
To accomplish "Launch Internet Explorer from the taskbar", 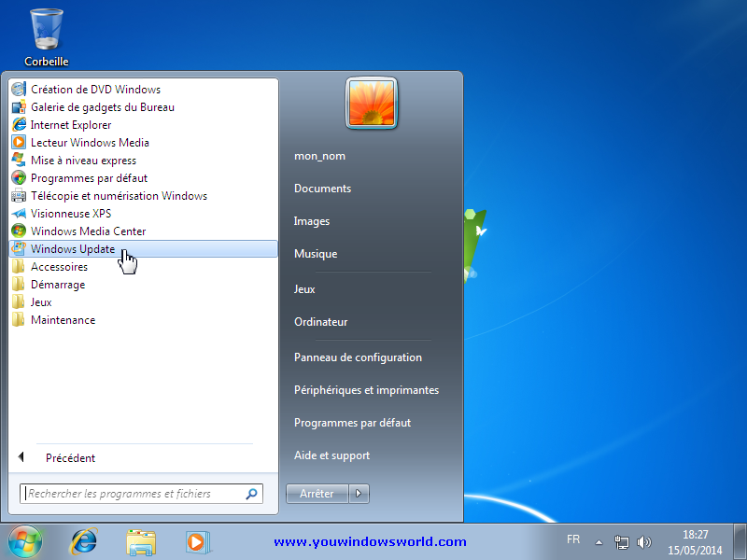I will (x=84, y=541).
